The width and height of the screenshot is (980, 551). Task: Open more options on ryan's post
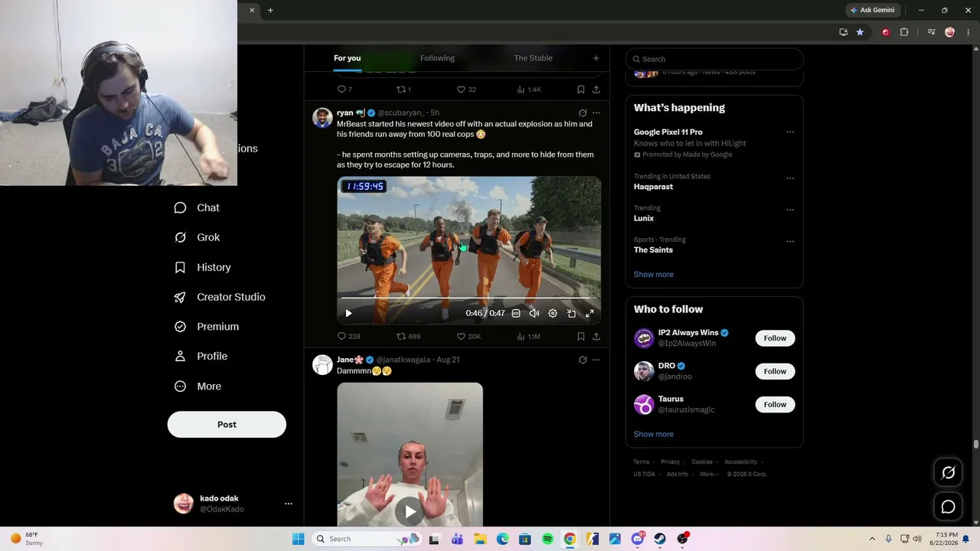(x=596, y=112)
